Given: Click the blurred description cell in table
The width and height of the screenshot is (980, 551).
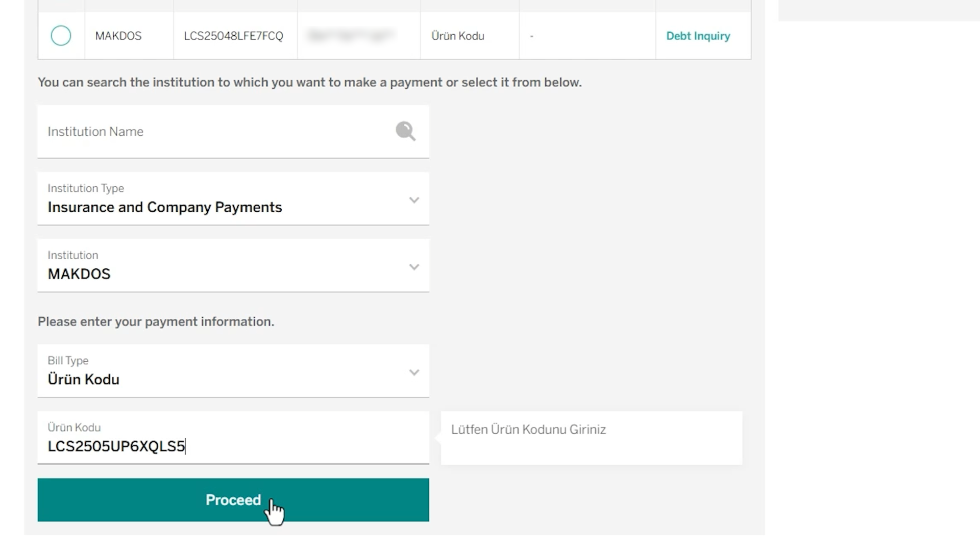Looking at the screenshot, I should tap(351, 35).
